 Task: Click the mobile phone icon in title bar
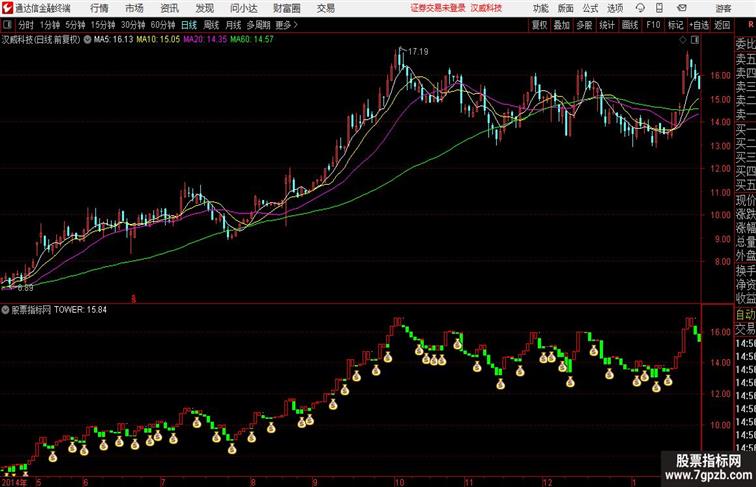(660, 8)
